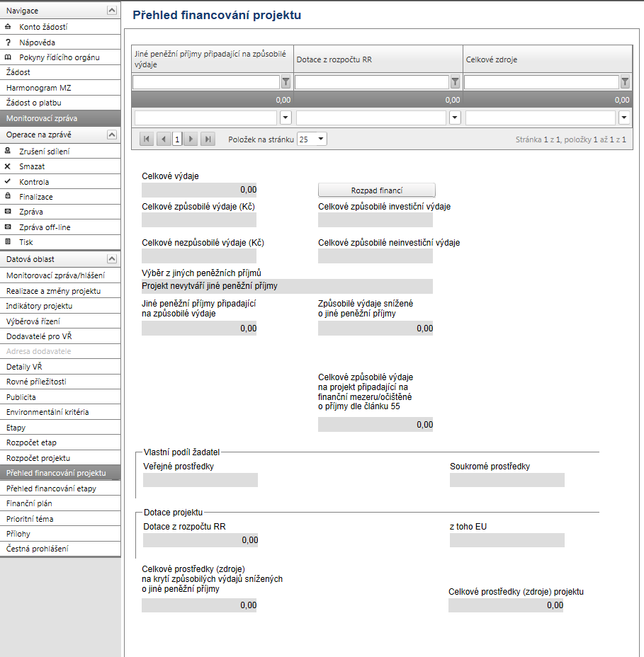Open Žádost o platbu

(60, 103)
